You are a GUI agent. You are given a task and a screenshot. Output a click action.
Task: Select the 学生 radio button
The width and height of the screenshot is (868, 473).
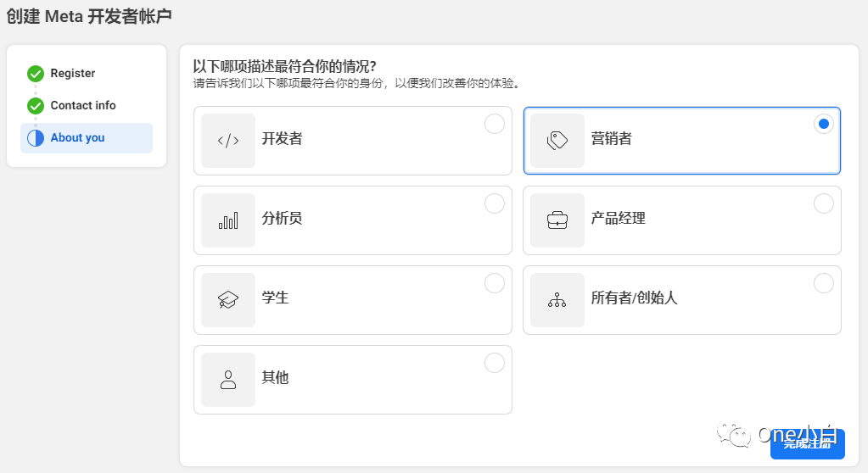tap(495, 283)
